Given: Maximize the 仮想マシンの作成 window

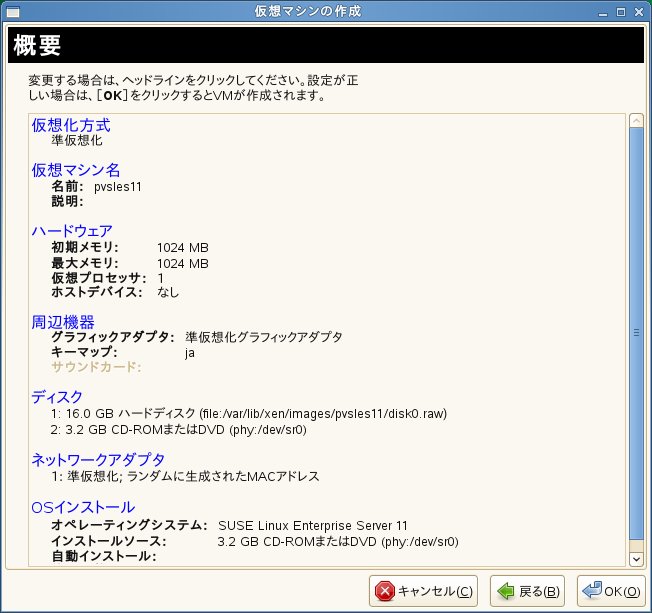Looking at the screenshot, I should [x=622, y=12].
